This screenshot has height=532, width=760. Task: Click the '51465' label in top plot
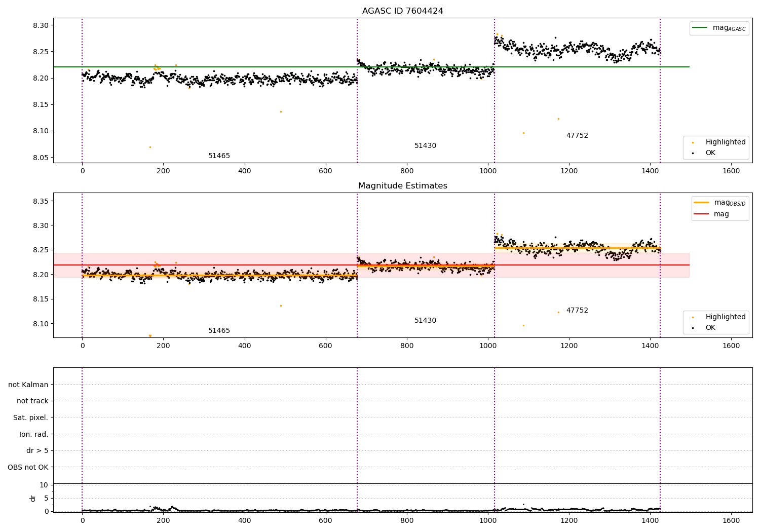click(x=219, y=156)
